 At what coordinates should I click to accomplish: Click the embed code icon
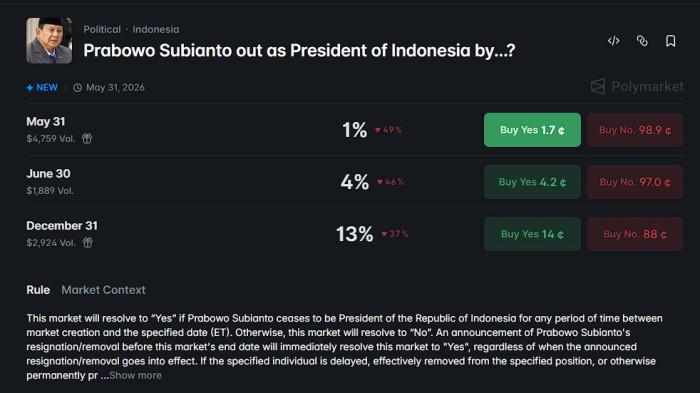613,41
